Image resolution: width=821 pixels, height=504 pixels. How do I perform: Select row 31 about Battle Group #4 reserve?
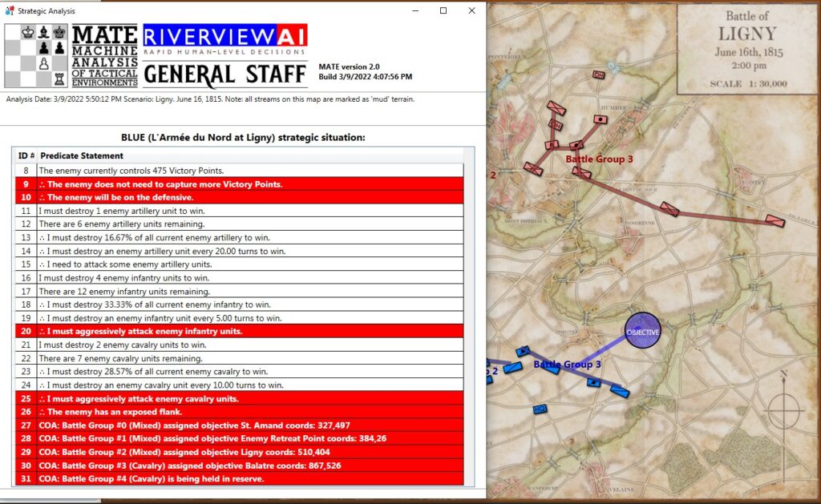160,478
